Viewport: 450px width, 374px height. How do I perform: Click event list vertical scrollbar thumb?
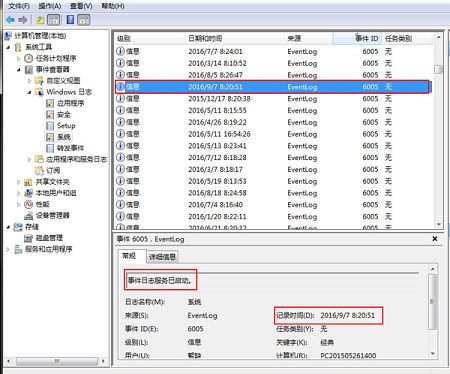(438, 70)
